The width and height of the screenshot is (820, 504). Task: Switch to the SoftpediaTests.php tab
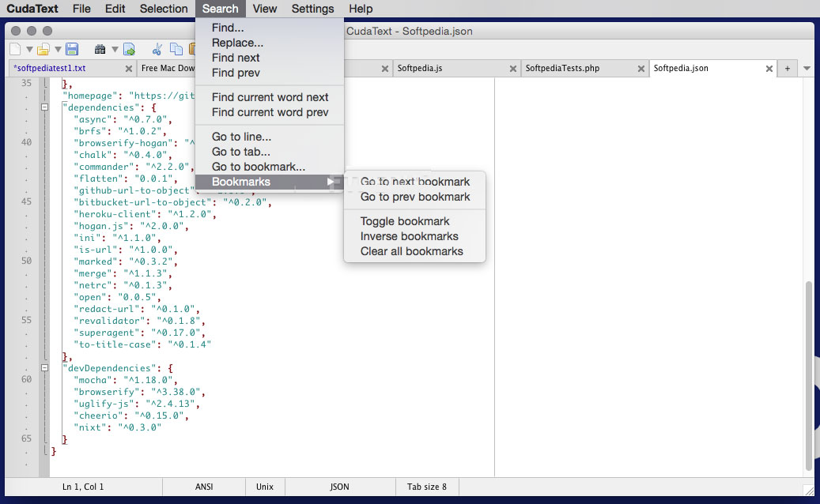562,69
